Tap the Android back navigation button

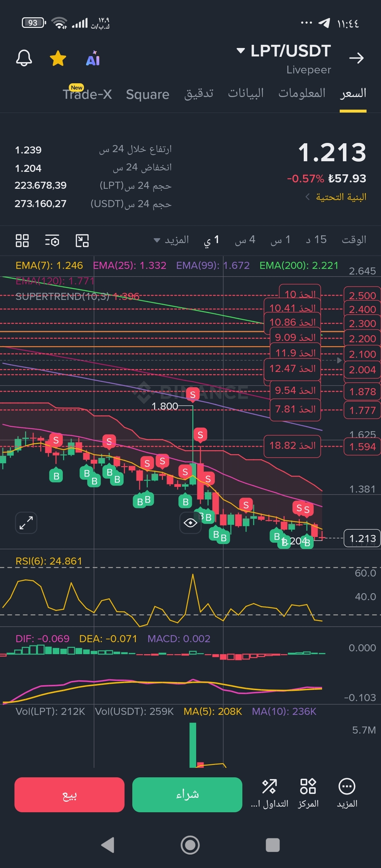coord(108,845)
